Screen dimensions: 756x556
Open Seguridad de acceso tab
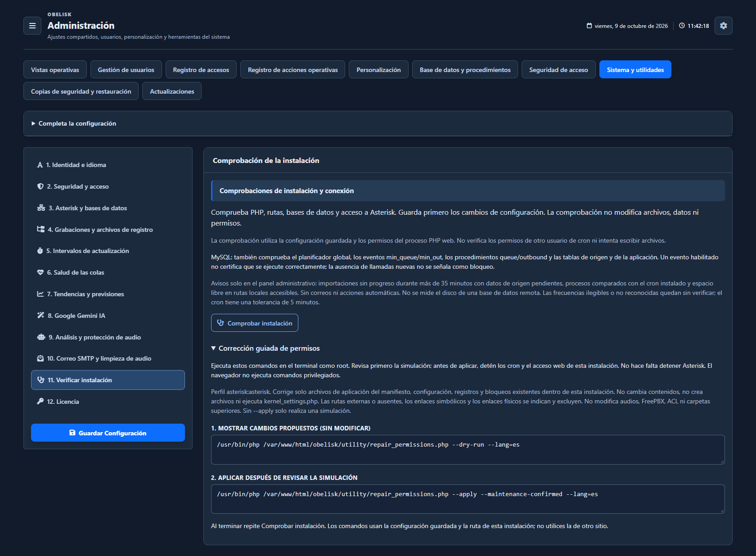point(558,70)
